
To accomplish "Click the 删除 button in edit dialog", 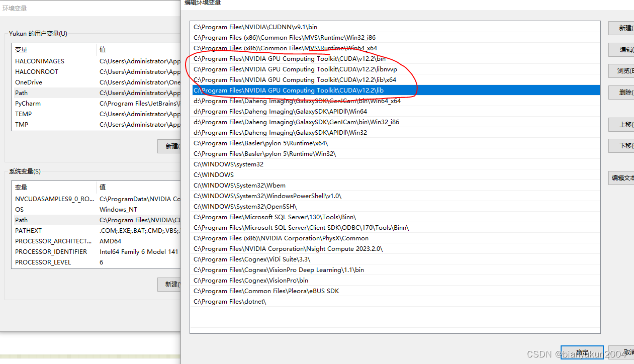I will click(x=621, y=93).
